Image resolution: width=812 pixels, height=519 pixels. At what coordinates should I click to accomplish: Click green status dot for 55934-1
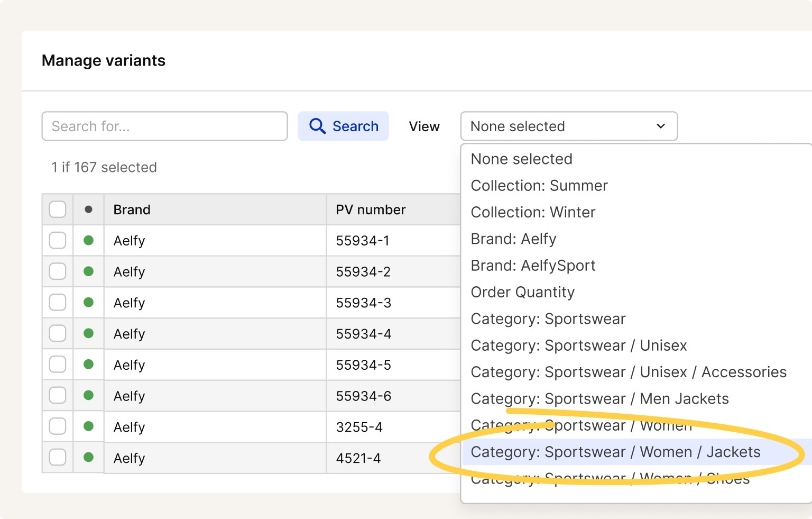(89, 240)
